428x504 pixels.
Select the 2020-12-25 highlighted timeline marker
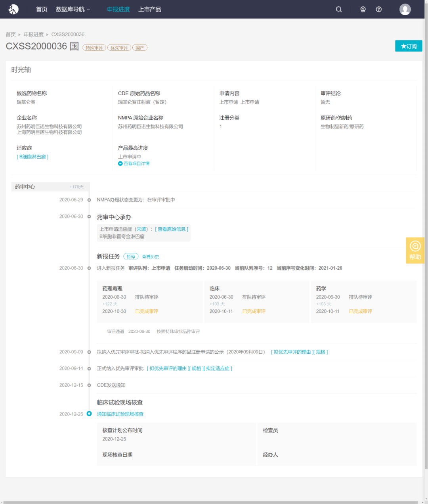[x=89, y=414]
